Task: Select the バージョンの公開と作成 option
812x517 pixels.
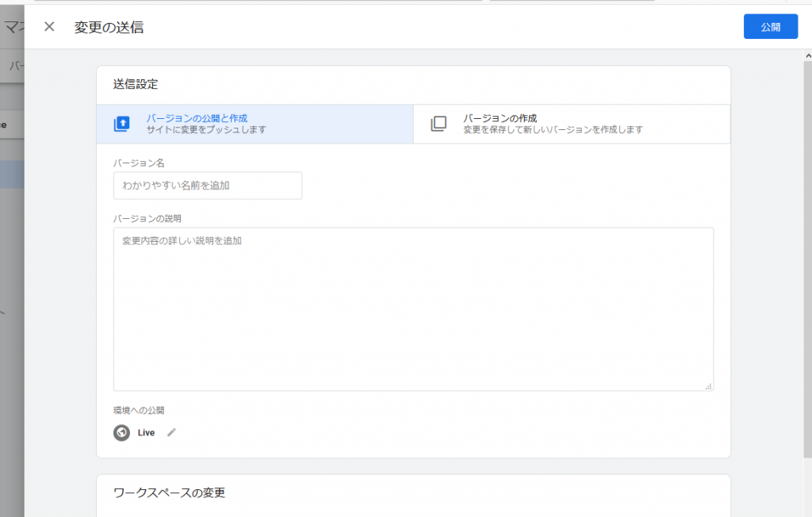Action: pyautogui.click(x=255, y=124)
